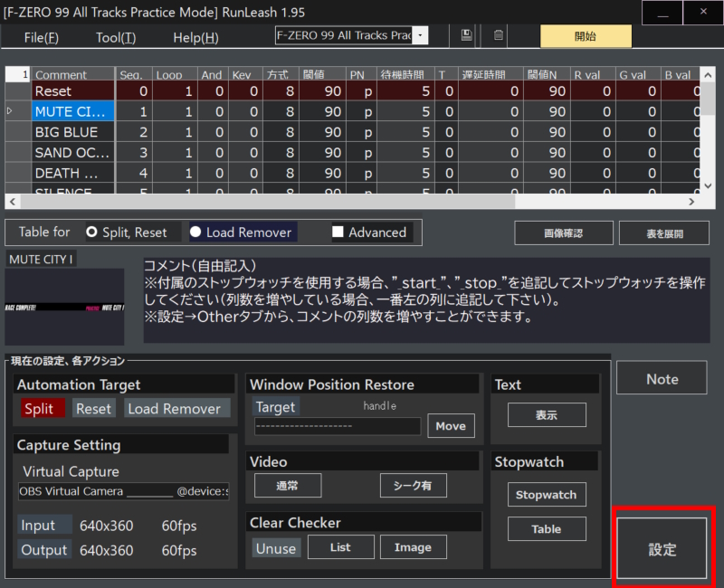Image resolution: width=724 pixels, height=588 pixels.
Task: Click the table's scroll down arrow
Action: click(x=709, y=185)
